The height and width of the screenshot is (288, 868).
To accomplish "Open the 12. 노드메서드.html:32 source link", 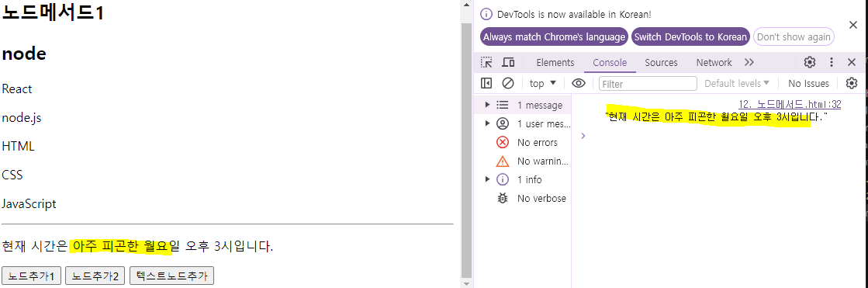I will point(790,104).
